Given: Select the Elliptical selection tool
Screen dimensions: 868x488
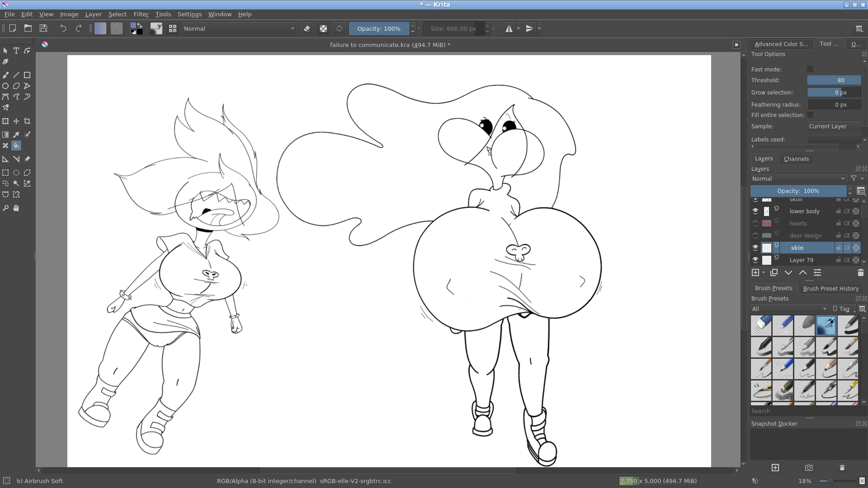Looking at the screenshot, I should click(x=16, y=173).
